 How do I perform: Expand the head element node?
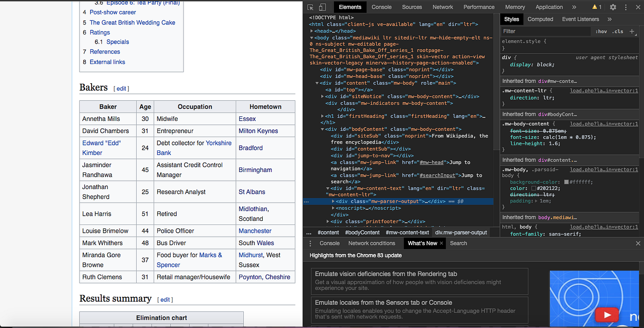coord(311,31)
